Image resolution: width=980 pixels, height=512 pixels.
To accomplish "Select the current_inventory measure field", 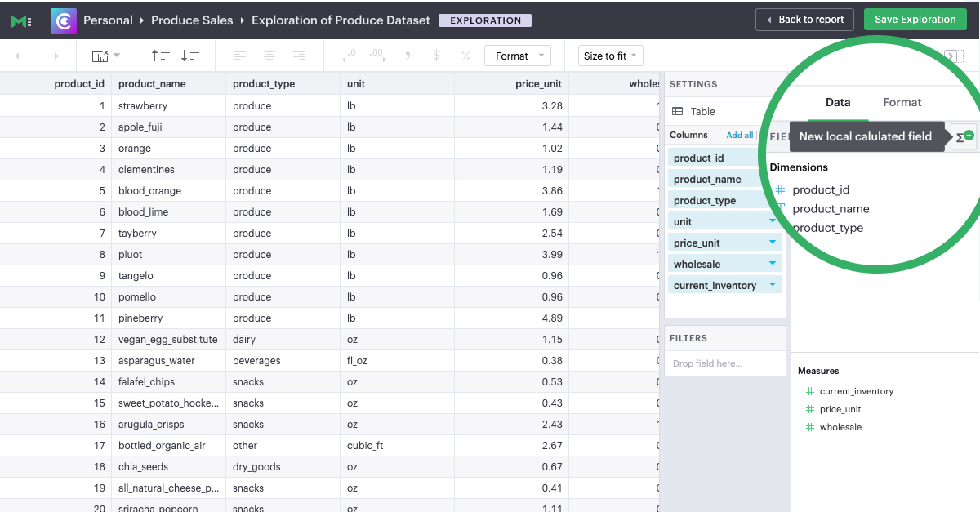I will tap(856, 391).
